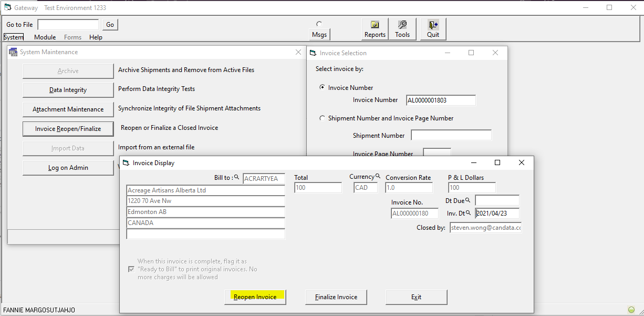Viewport: 644px width, 316px height.
Task: Click the Finalize Invoice button
Action: coord(336,297)
